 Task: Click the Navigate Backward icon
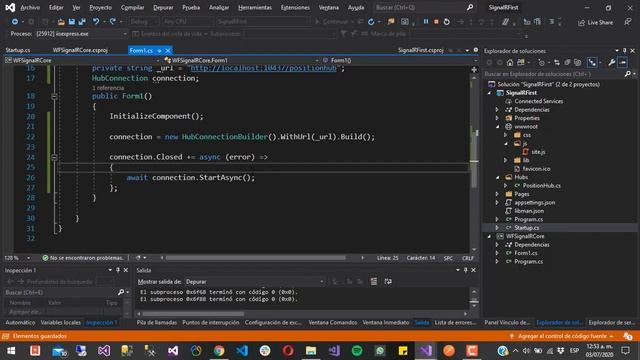[x=15, y=22]
